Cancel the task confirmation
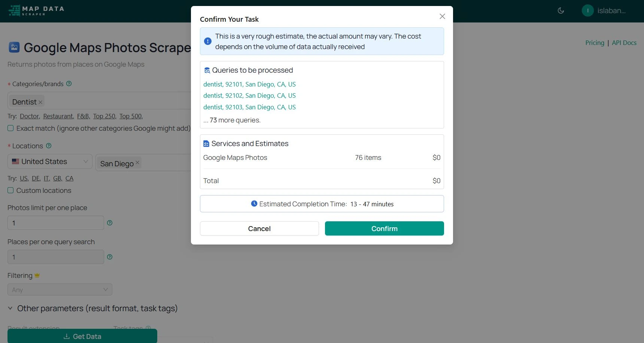Image resolution: width=644 pixels, height=343 pixels. (259, 228)
